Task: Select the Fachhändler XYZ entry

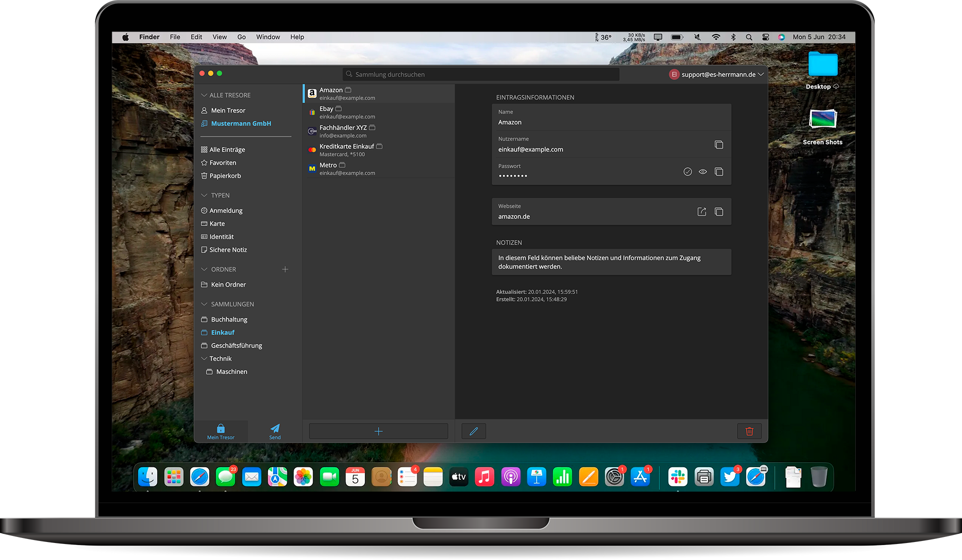Action: pos(379,131)
